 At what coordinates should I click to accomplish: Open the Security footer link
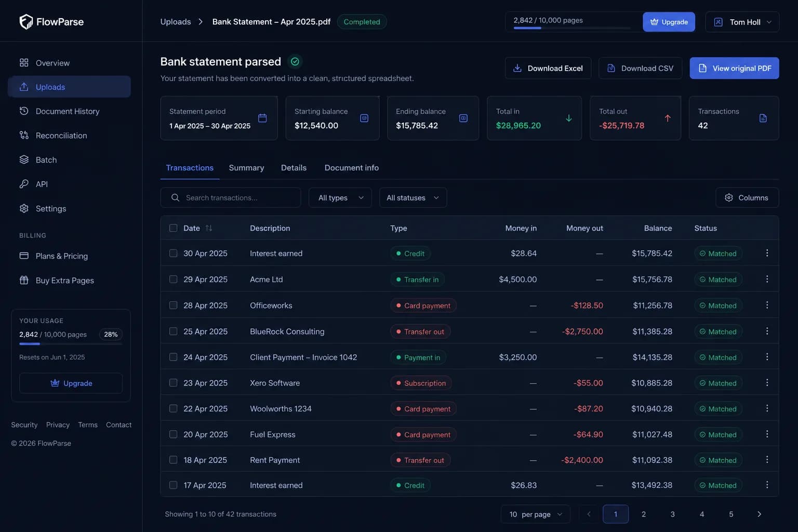click(24, 424)
